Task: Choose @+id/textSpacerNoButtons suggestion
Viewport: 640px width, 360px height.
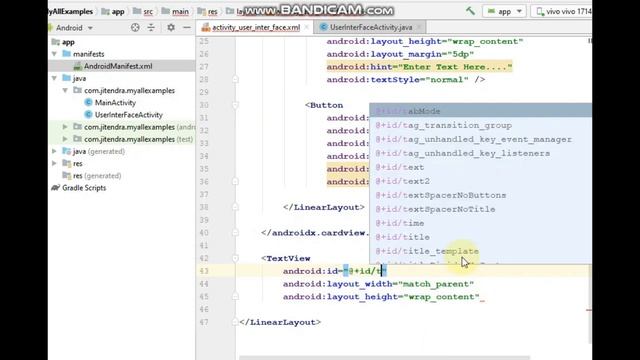Action: (x=480, y=195)
